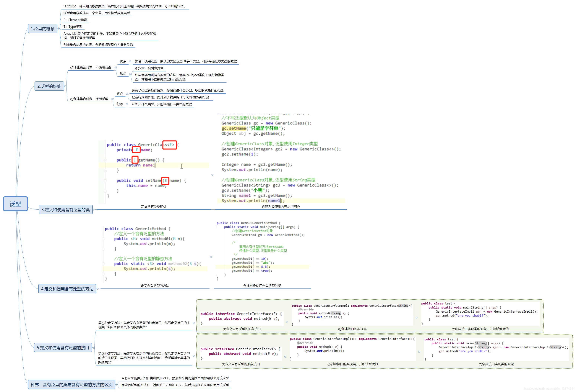Image resolution: width=576 pixels, height=392 pixels.
Task: Open the Demo03GenericMethod code image
Action: [x=262, y=251]
